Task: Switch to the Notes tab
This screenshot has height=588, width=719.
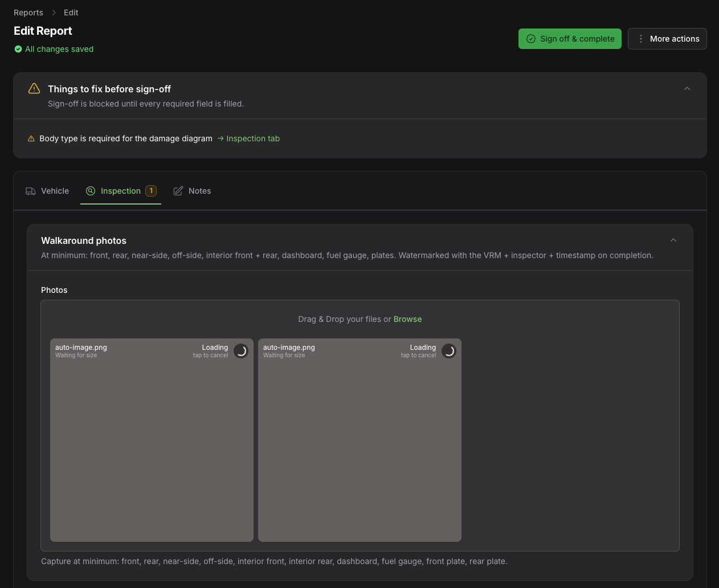Action: (x=192, y=191)
